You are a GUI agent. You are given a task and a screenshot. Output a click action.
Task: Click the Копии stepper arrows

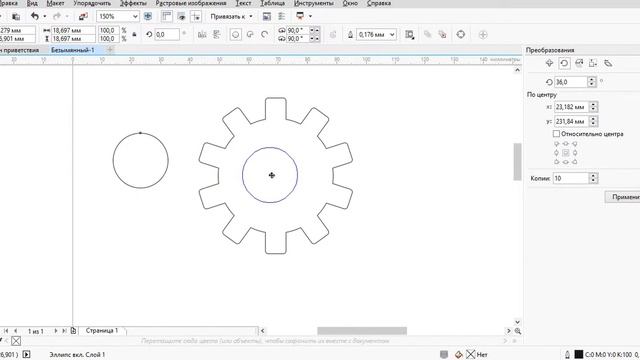click(593, 178)
